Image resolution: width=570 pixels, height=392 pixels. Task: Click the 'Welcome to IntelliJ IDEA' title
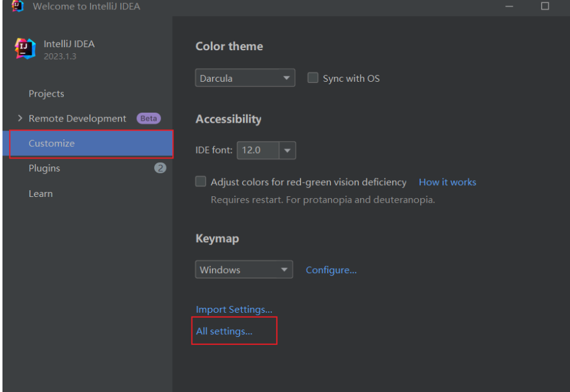click(x=87, y=6)
